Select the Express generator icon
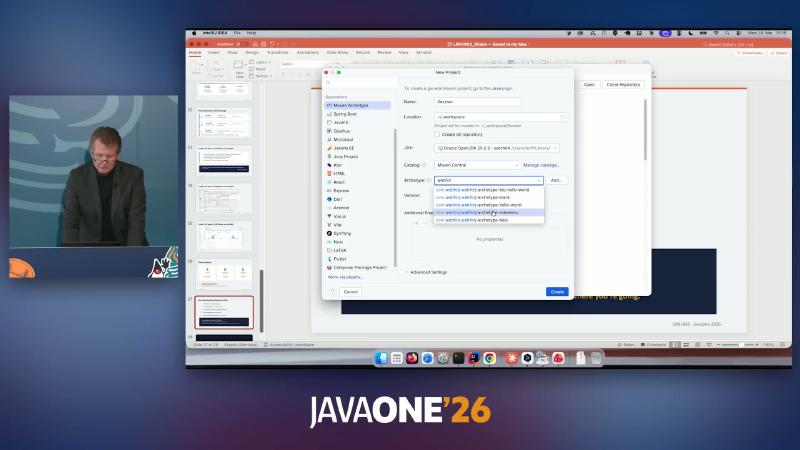Viewport: 800px width, 450px height. coord(329,190)
